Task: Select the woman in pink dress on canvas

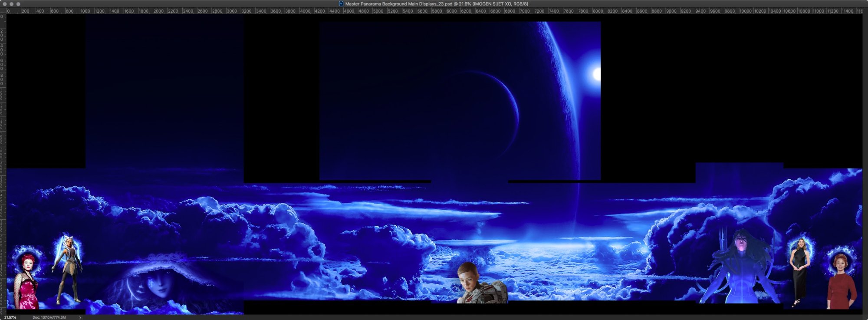Action: 26,281
